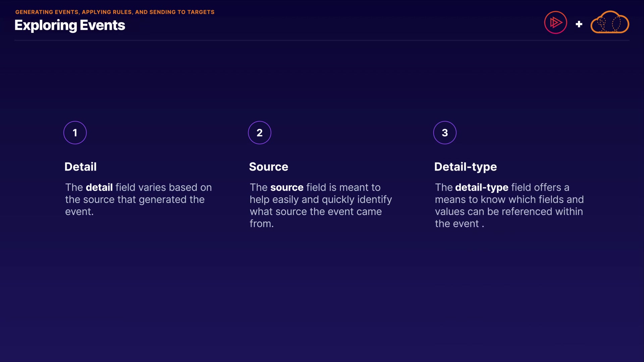Click the bold word detail in first paragraph

[99, 187]
